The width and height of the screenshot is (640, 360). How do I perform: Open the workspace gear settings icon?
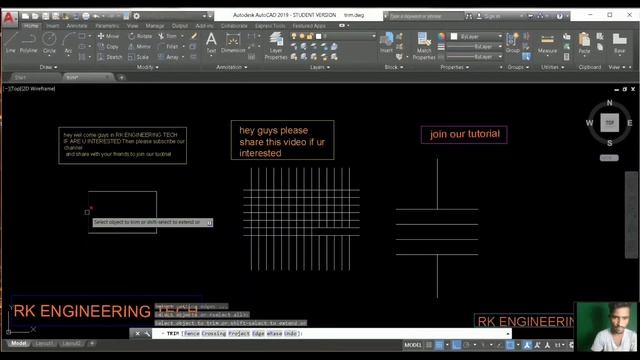[137, 16]
